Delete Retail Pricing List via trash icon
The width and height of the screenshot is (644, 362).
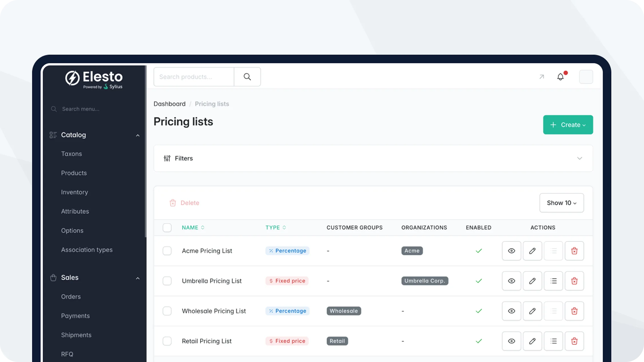574,341
